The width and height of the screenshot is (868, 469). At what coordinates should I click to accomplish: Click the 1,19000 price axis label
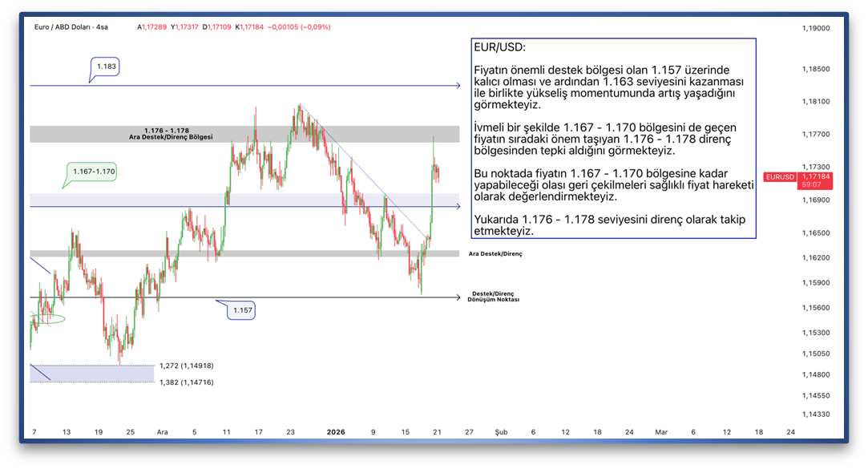[815, 28]
